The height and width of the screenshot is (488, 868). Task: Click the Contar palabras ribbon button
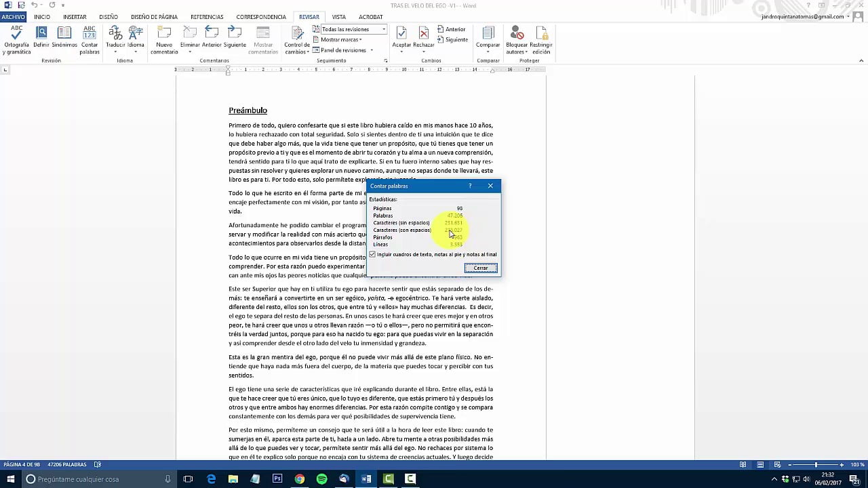(x=90, y=41)
